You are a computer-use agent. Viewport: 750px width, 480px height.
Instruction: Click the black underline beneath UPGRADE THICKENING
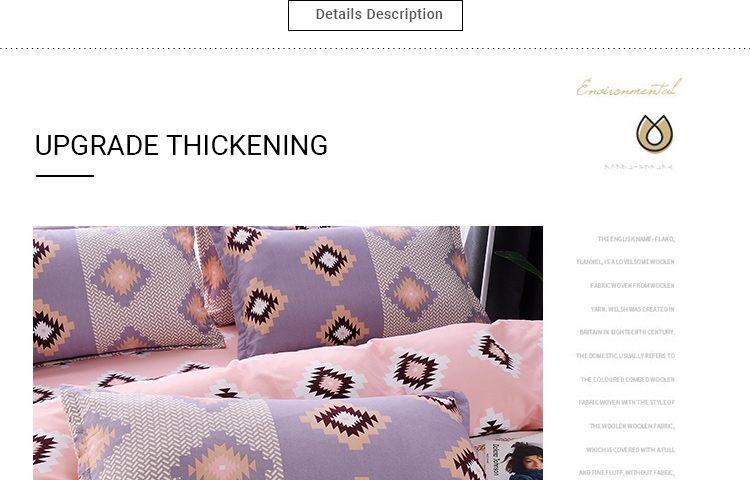coord(65,176)
